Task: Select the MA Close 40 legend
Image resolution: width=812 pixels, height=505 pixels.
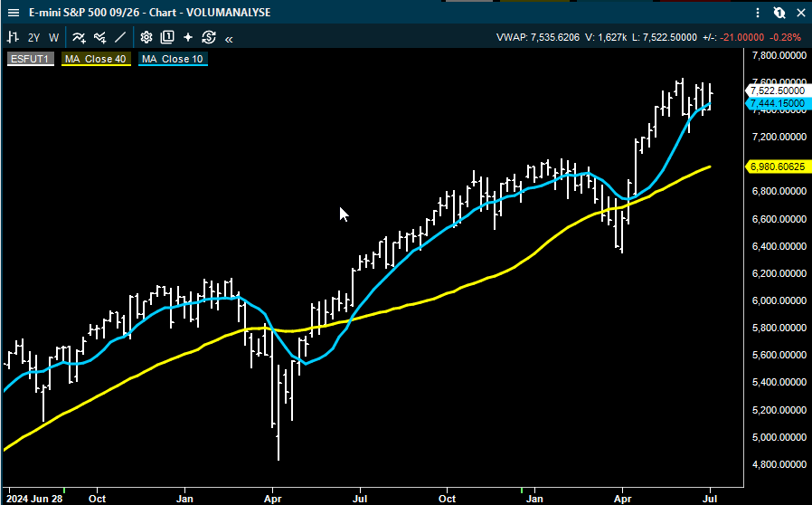Action: [x=96, y=59]
